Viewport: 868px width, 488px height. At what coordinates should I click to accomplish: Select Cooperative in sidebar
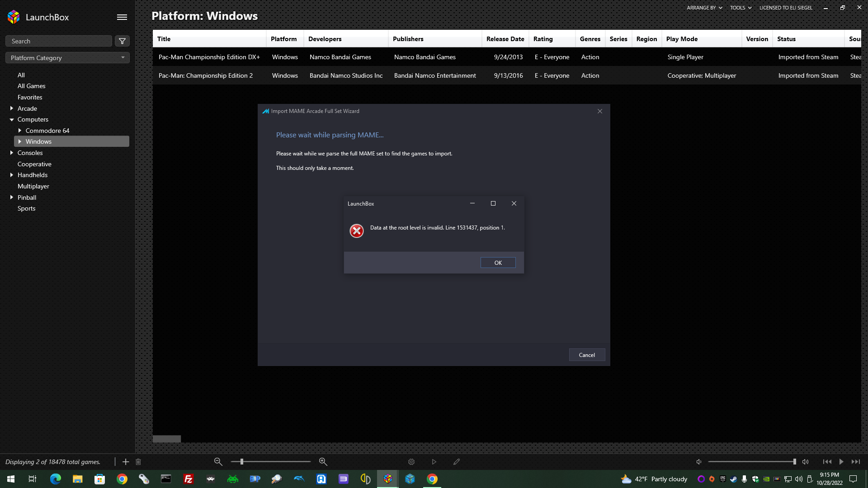pyautogui.click(x=34, y=164)
